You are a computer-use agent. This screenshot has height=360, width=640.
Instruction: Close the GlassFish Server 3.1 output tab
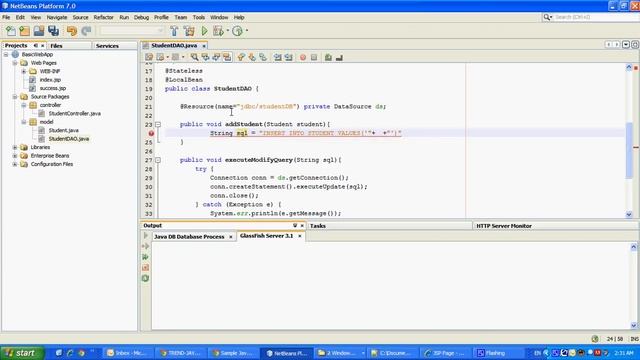(x=300, y=236)
